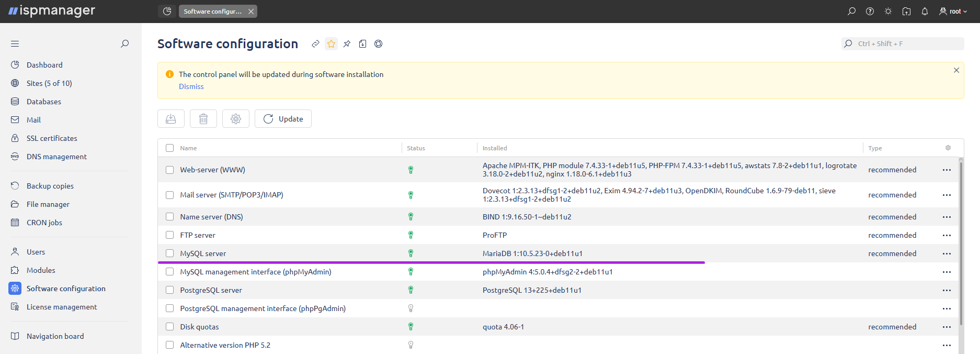Check the phpMyAdmin row checkbox
This screenshot has height=354, width=980.
169,272
